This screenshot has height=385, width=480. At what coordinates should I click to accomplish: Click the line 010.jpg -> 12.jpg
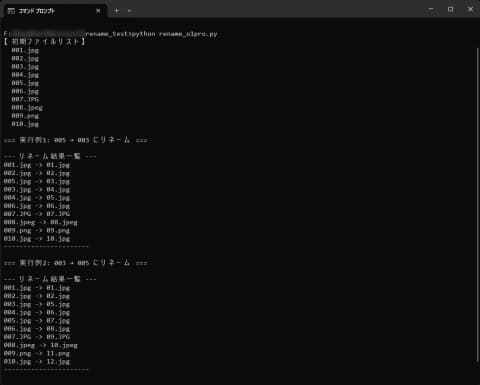pyautogui.click(x=37, y=361)
